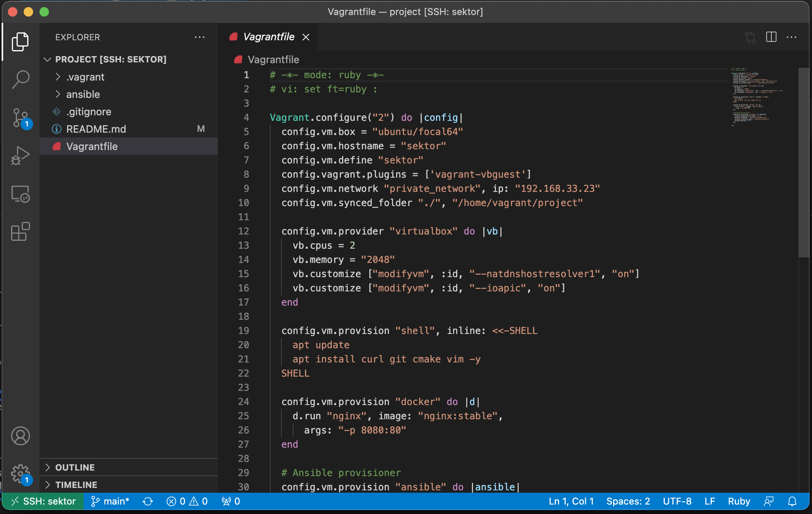
Task: Open Accounts menu icon
Action: [20, 436]
